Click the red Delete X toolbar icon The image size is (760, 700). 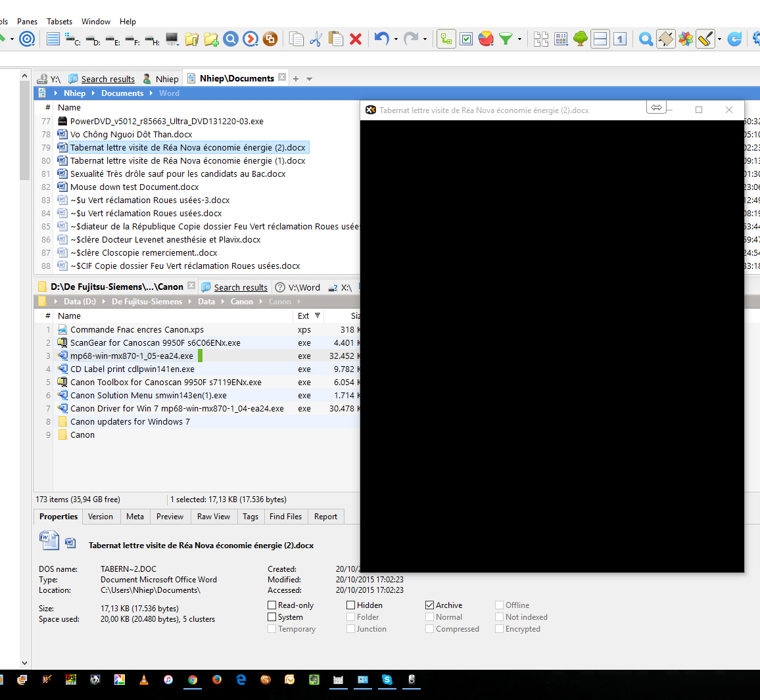coord(356,39)
